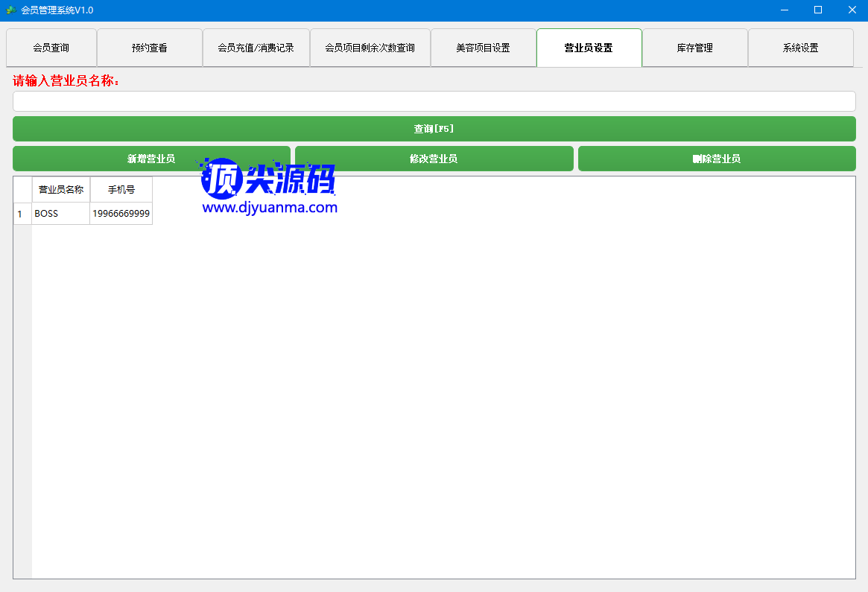Switch to the 预约查看 tab
Viewport: 868px width, 592px height.
pos(150,48)
